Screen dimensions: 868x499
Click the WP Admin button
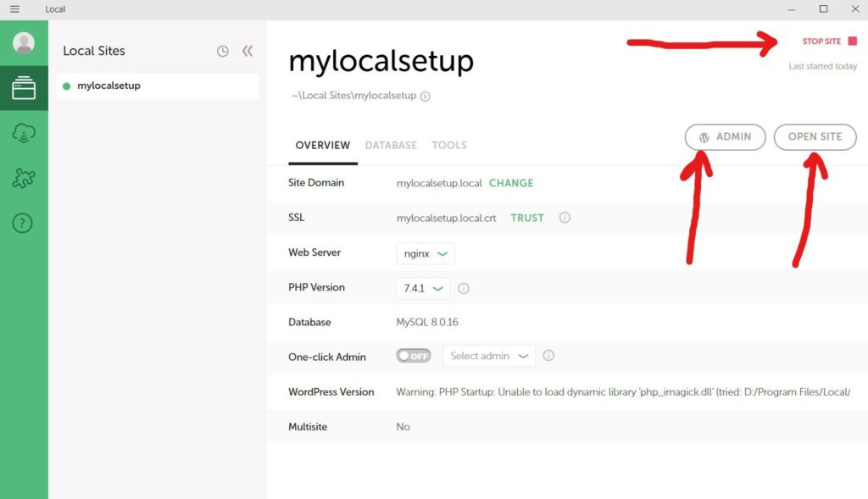pyautogui.click(x=726, y=136)
